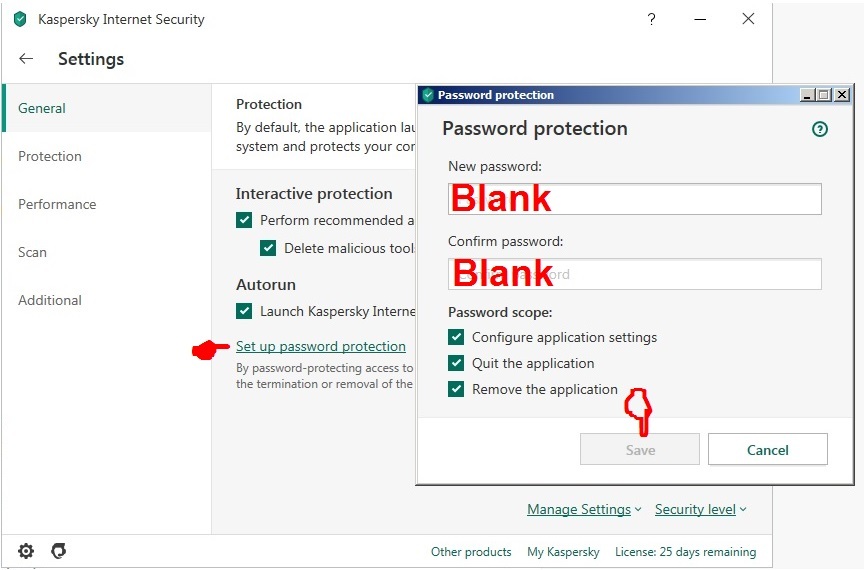The width and height of the screenshot is (864, 570).
Task: Click License: 25 days remaining link
Action: 685,552
